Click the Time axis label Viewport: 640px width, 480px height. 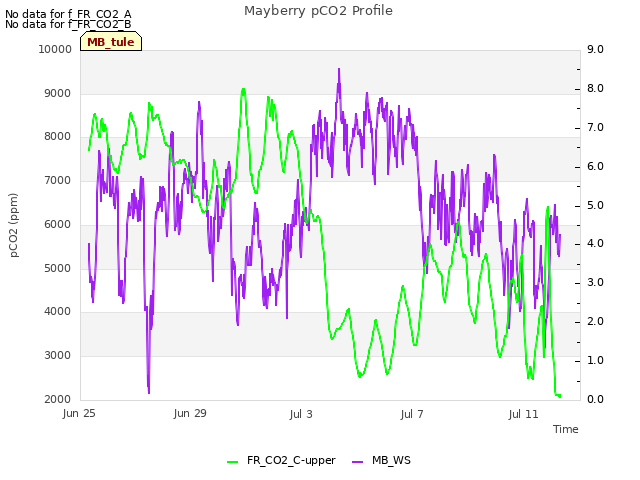[566, 429]
